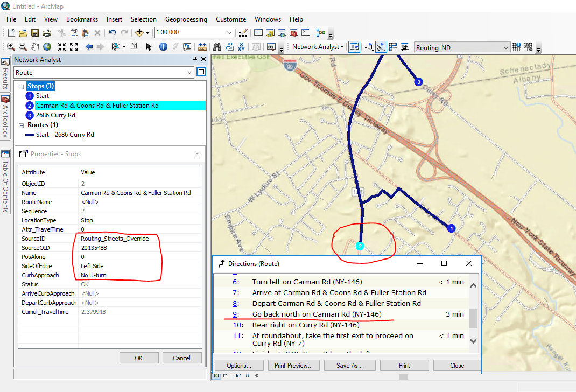Select the Pan hand tool

tap(35, 47)
